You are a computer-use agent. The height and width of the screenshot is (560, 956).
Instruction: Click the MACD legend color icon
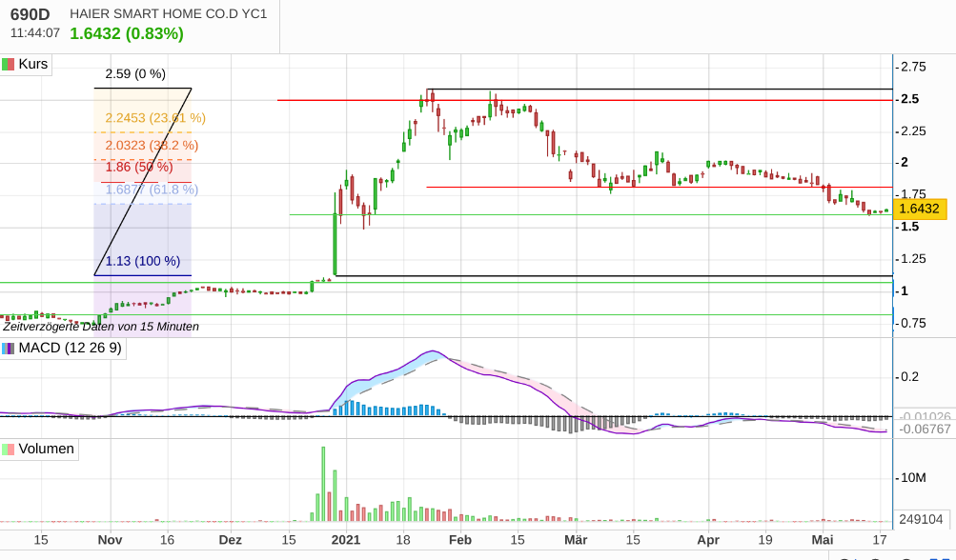9,349
